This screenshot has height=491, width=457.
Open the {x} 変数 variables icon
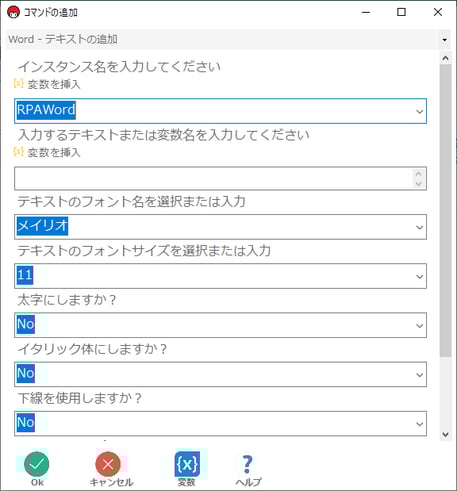coord(187,464)
